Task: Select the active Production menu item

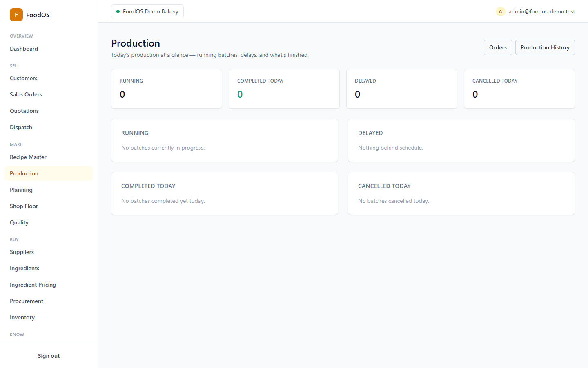Action: (x=49, y=173)
